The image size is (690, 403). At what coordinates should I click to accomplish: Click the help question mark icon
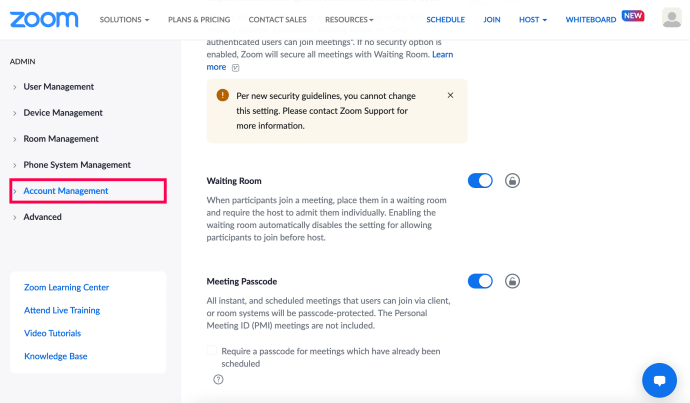(x=218, y=379)
